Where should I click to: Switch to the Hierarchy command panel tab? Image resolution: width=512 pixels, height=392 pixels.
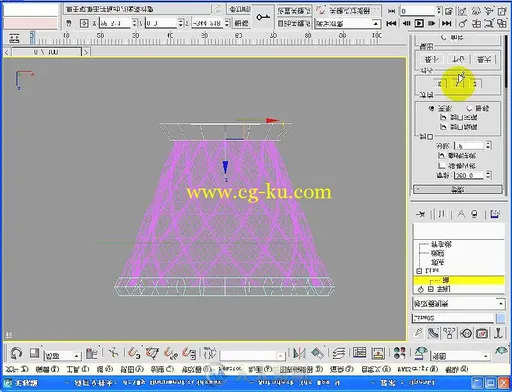pyautogui.click(x=449, y=333)
